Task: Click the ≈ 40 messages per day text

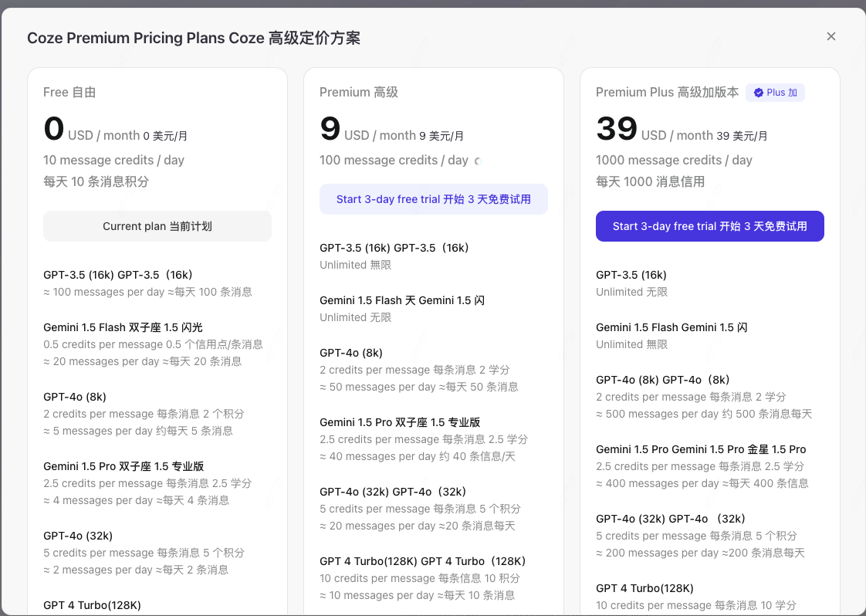Action: pos(417,457)
